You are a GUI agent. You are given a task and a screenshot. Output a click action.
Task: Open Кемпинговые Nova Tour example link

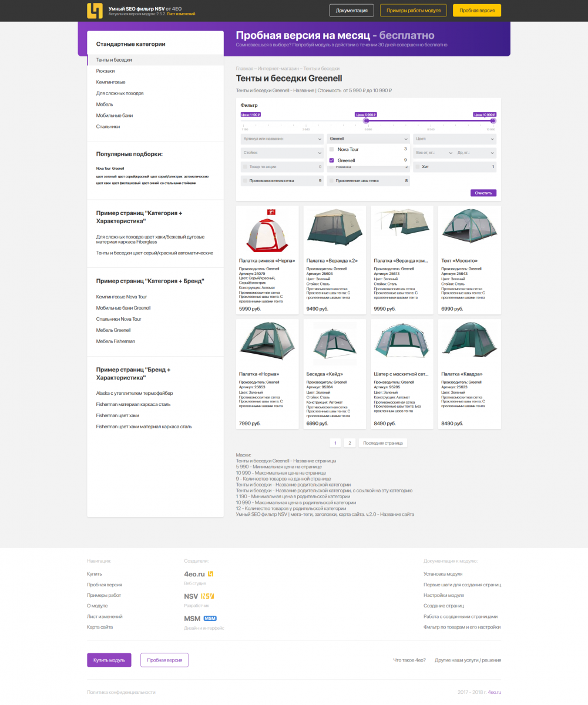pos(122,297)
